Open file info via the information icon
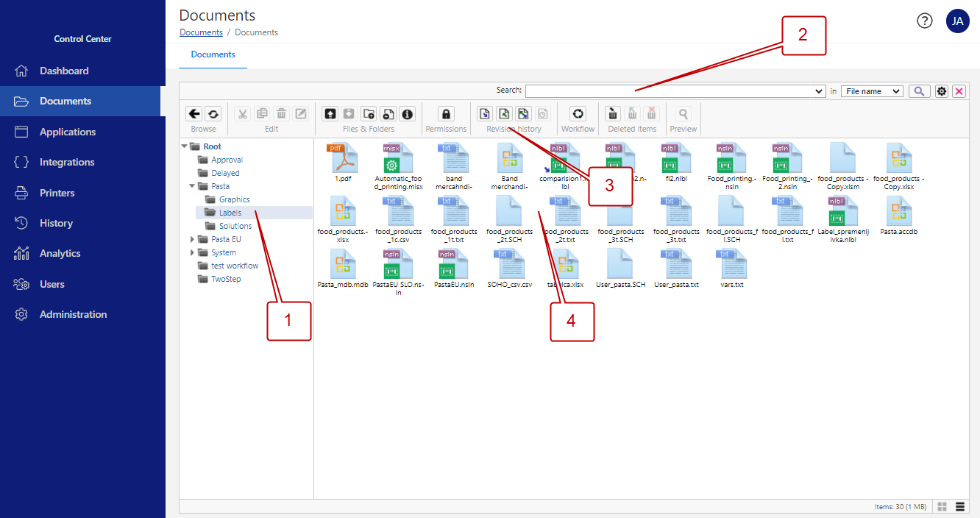 (x=407, y=113)
